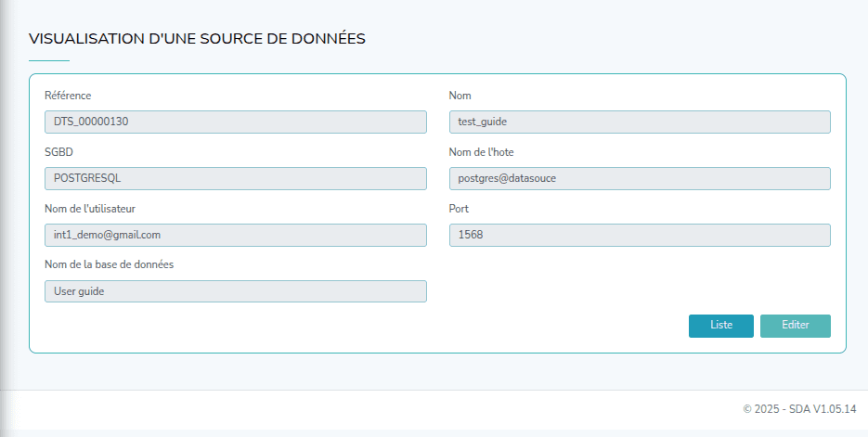Image resolution: width=868 pixels, height=437 pixels.
Task: Select the Référence field with DTS_00000130
Action: click(x=235, y=122)
